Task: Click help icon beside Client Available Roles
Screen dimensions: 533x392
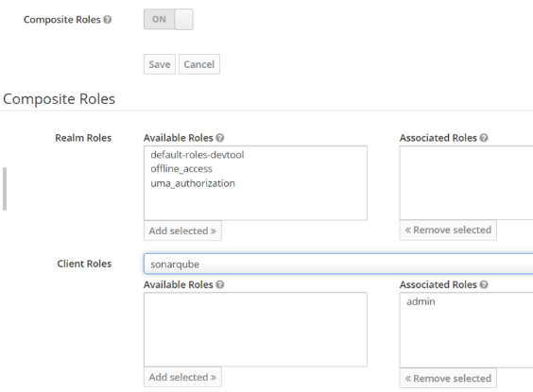Action: pos(220,284)
